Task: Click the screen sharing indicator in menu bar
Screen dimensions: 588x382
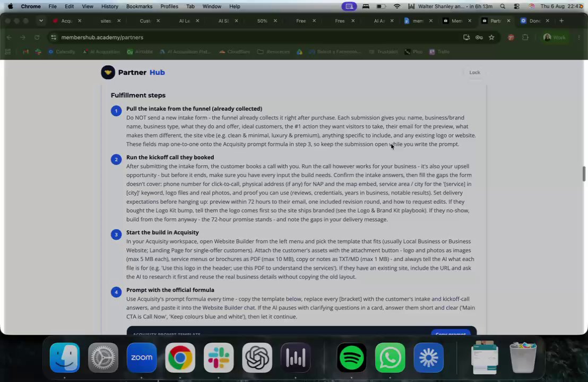Action: click(349, 6)
